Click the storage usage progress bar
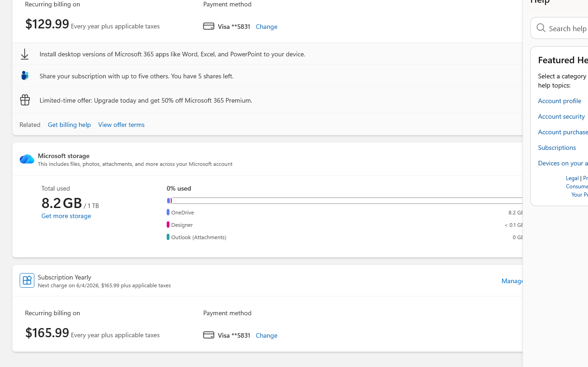The width and height of the screenshot is (588, 367). click(344, 201)
